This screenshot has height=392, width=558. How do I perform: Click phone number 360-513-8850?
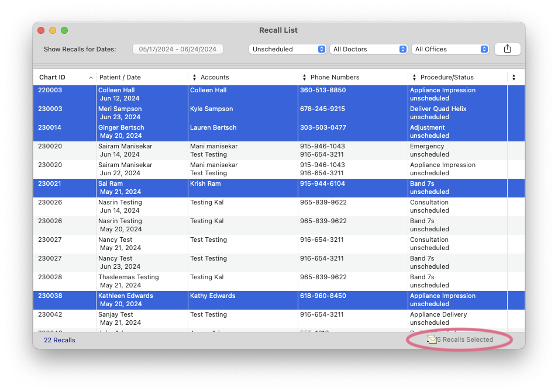[323, 90]
